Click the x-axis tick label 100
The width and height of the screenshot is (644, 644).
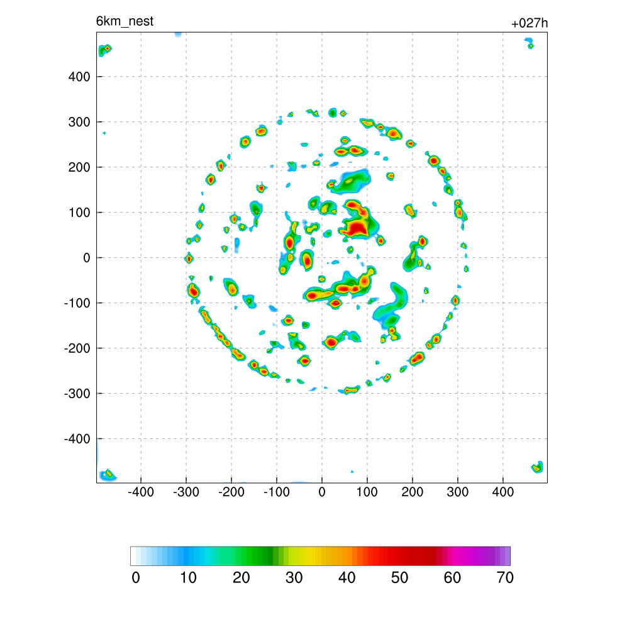(367, 492)
